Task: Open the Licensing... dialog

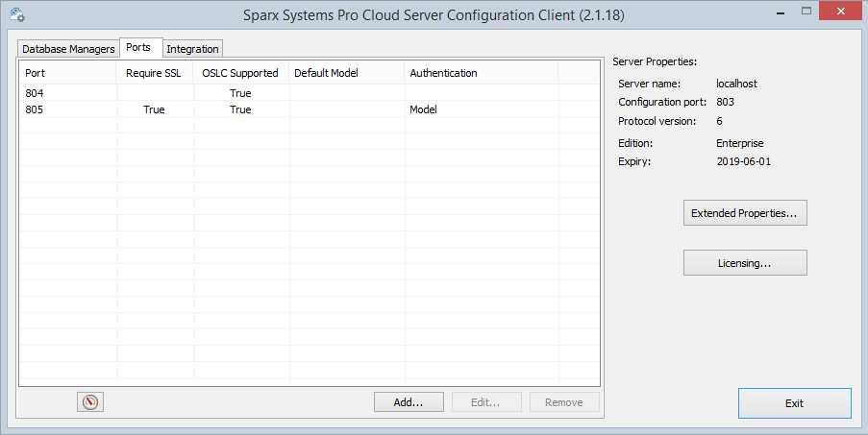Action: click(745, 262)
